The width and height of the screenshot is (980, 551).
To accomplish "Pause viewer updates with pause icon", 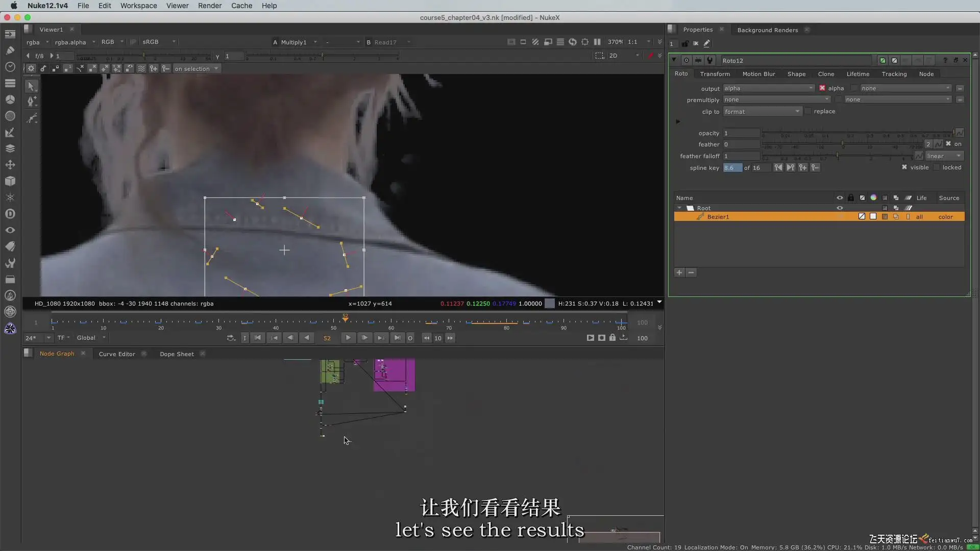I will (597, 42).
